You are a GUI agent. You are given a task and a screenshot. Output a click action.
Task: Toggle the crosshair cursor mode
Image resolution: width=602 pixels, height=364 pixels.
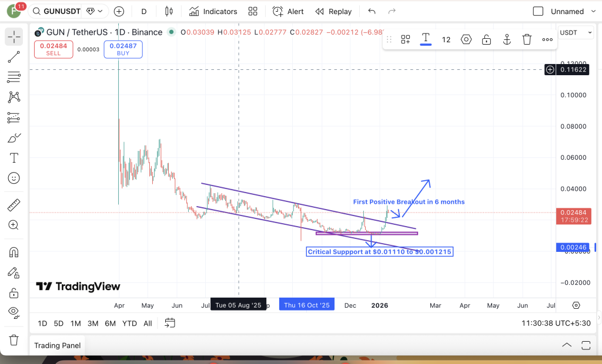coord(13,37)
